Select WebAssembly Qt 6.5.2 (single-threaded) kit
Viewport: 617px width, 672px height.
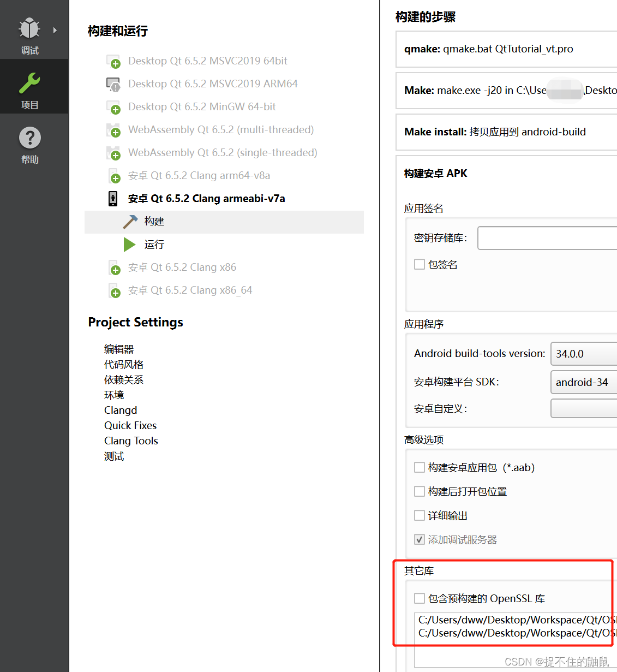click(x=223, y=153)
